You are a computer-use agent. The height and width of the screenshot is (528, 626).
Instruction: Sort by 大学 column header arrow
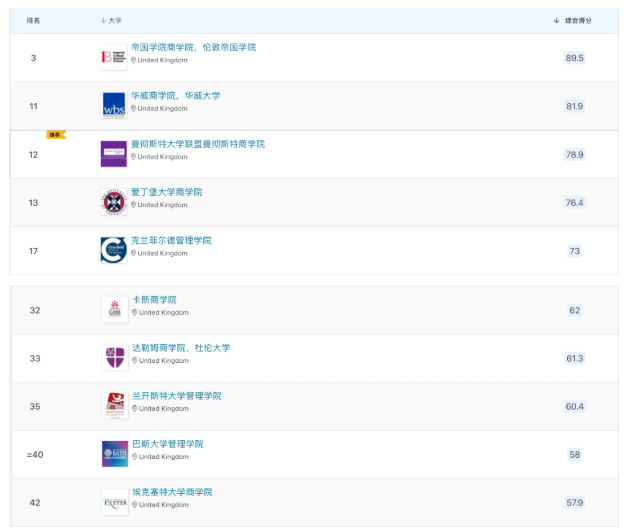coord(103,20)
